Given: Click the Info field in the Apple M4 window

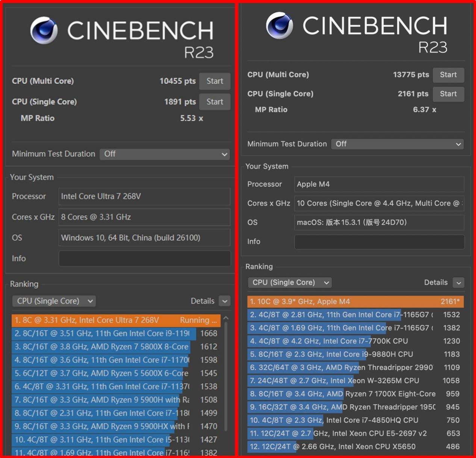Looking at the screenshot, I should click(379, 242).
